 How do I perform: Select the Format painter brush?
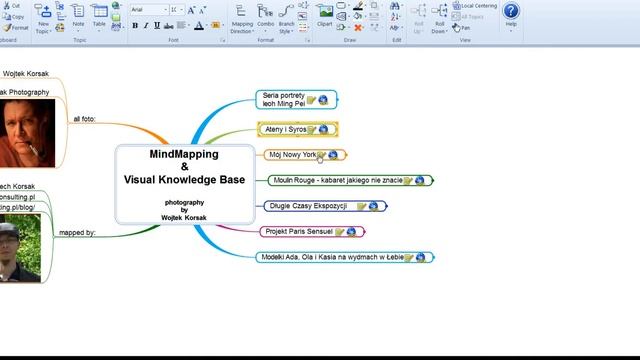click(x=7, y=28)
